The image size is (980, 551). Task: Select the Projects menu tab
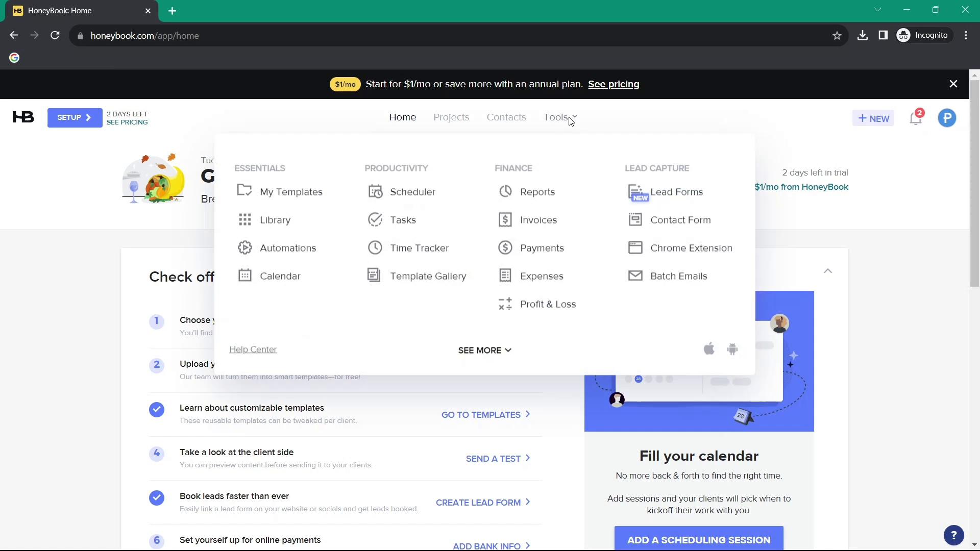click(x=451, y=117)
